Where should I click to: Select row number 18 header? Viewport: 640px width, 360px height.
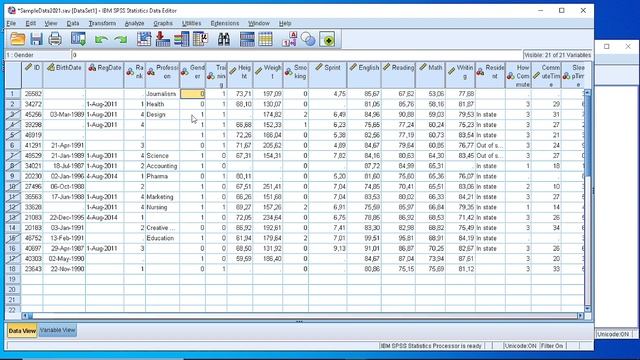tap(13, 269)
